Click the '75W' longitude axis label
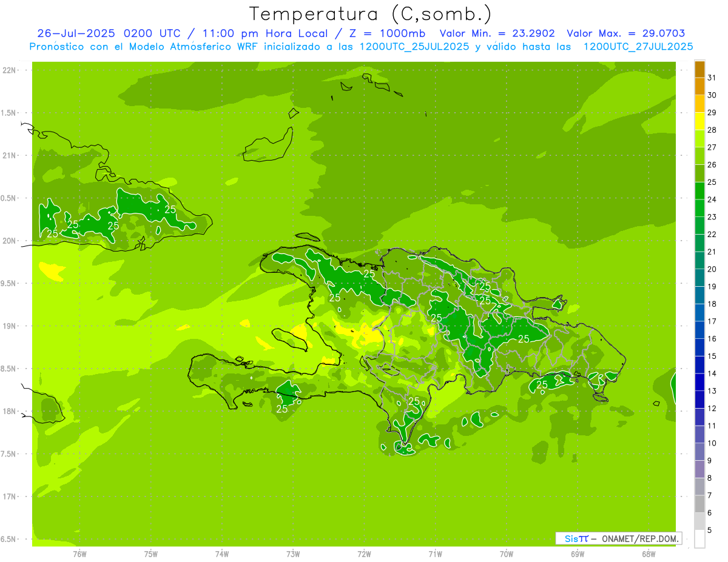The width and height of the screenshot is (728, 562). click(x=151, y=554)
